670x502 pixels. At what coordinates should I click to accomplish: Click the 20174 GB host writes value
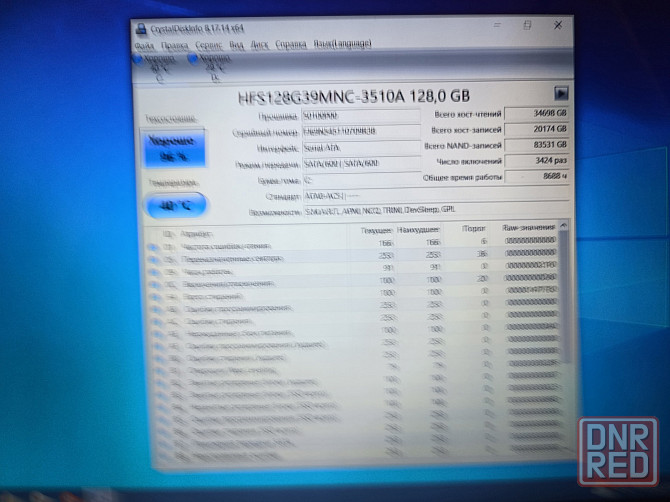pos(537,129)
